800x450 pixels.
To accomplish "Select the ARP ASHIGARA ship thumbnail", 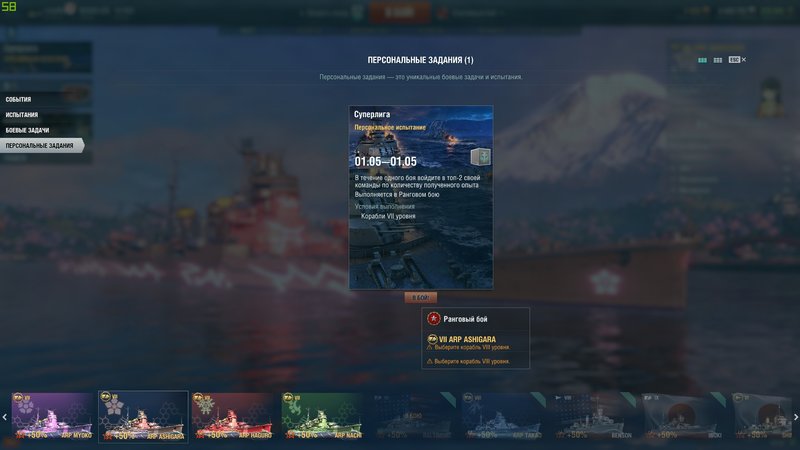I will click(143, 416).
